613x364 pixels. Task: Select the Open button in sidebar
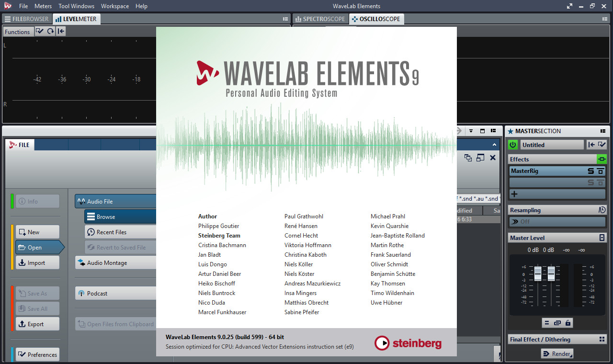pyautogui.click(x=40, y=247)
